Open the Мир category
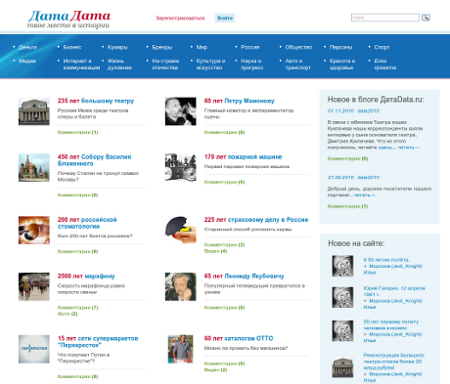Viewport: 450px width, 384px height. coord(202,47)
